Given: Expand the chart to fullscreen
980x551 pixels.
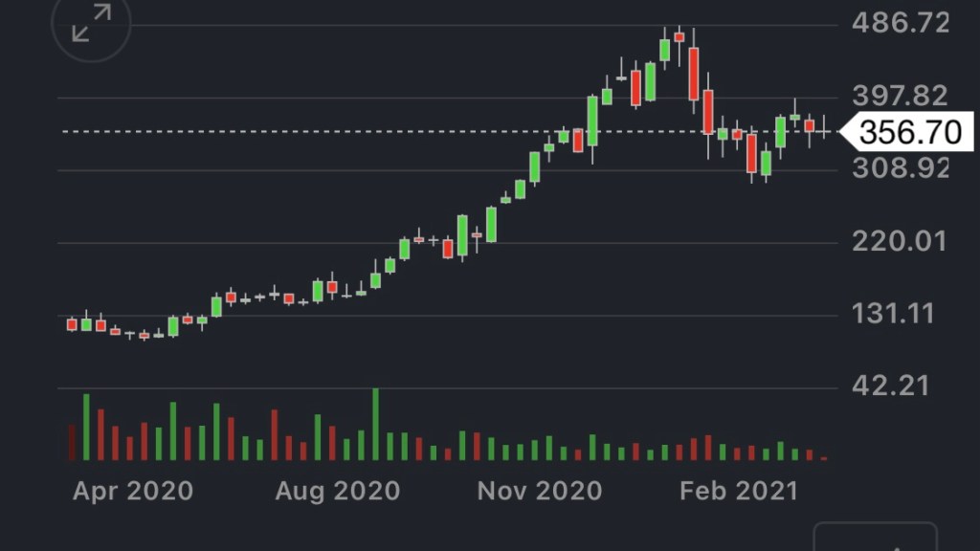Looking at the screenshot, I should 91,24.
